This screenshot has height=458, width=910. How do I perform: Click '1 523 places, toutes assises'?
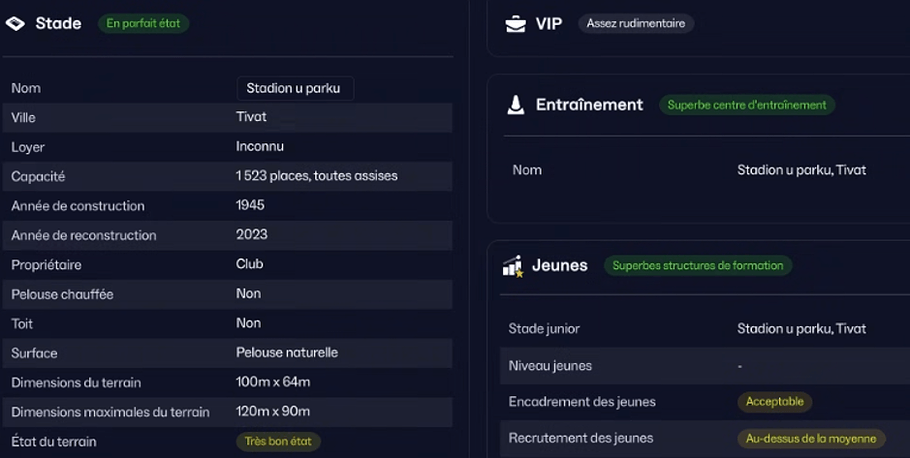pos(316,176)
